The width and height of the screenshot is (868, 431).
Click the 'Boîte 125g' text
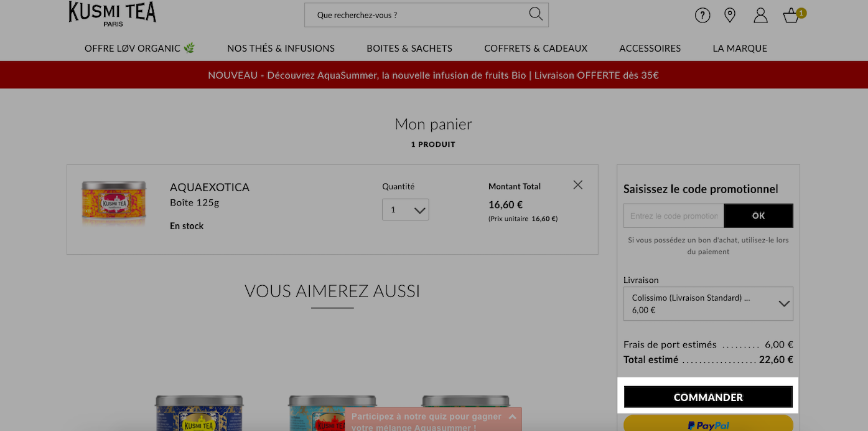[194, 202]
